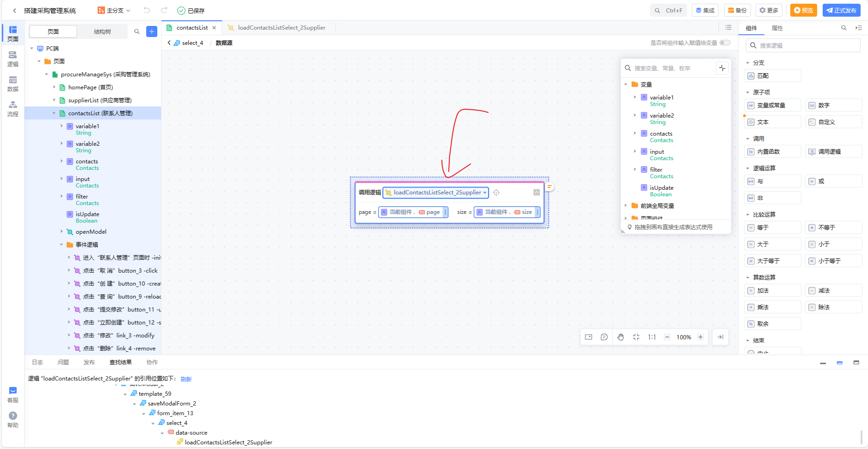
Task: Switch to the 属性 tab
Action: [x=777, y=28]
